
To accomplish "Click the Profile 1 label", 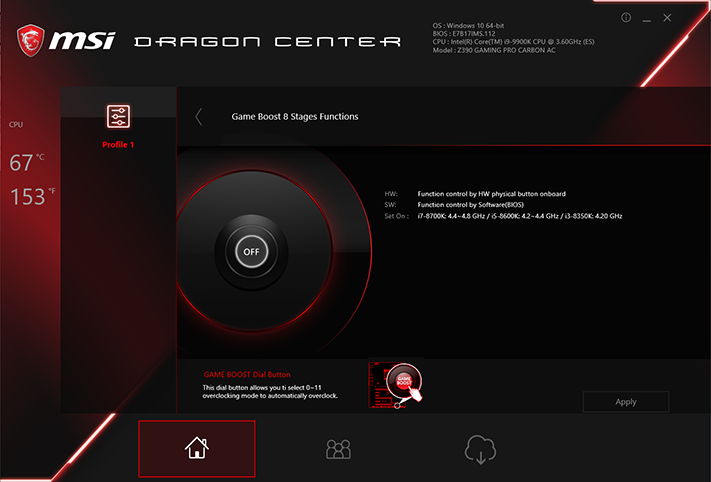I will coord(118,145).
